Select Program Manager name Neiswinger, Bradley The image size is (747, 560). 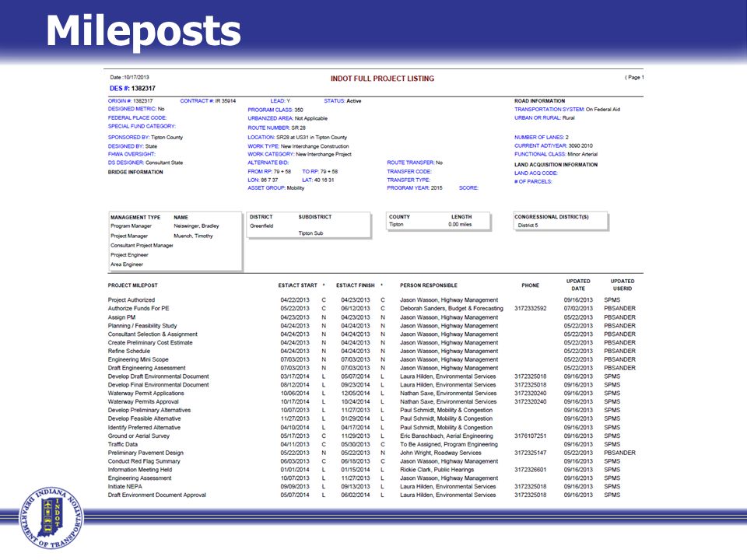coord(196,226)
